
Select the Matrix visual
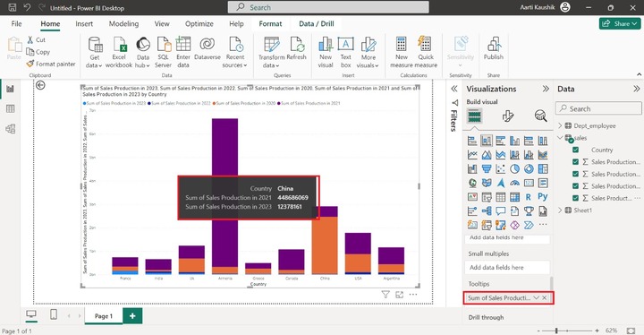point(514,197)
